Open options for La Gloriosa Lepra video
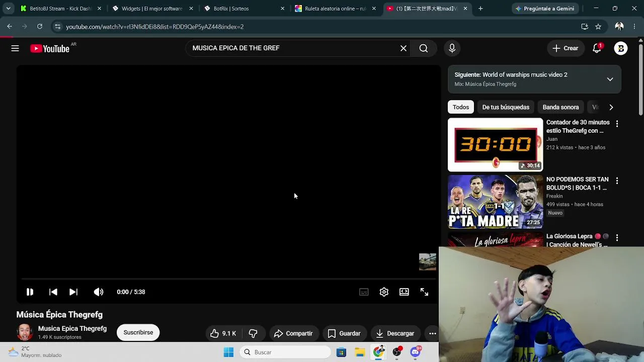Viewport: 644px width, 362px height. tap(617, 237)
